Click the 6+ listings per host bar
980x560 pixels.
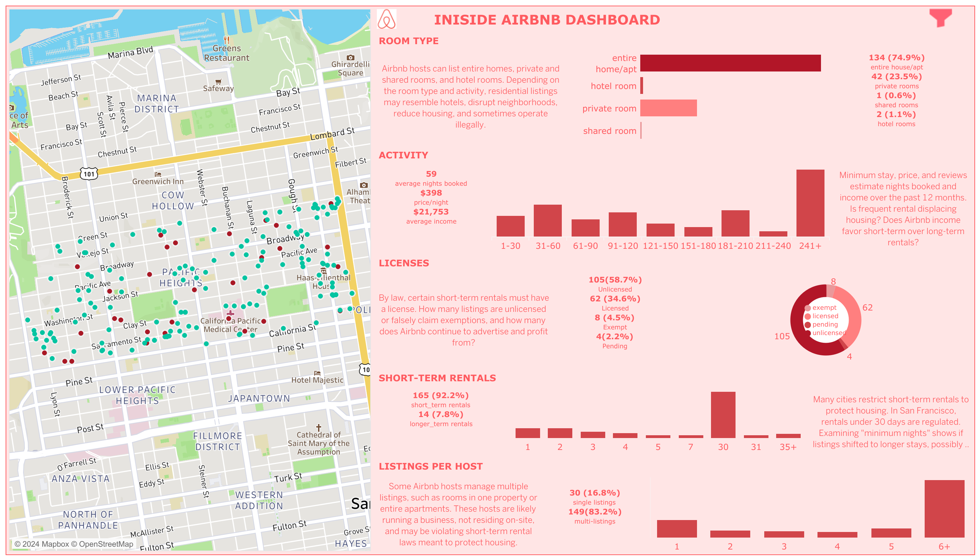[944, 508]
